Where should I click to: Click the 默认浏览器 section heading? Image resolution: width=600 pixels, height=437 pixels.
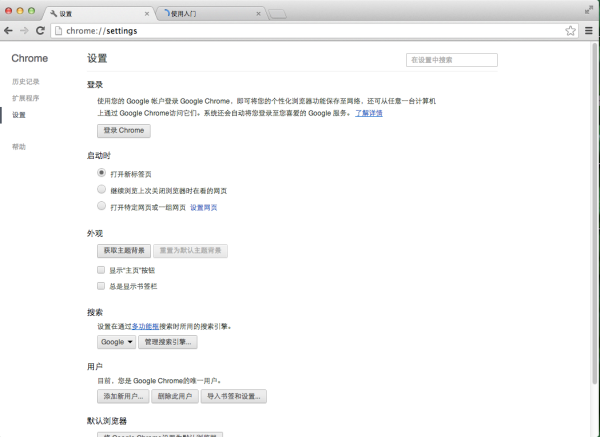107,421
